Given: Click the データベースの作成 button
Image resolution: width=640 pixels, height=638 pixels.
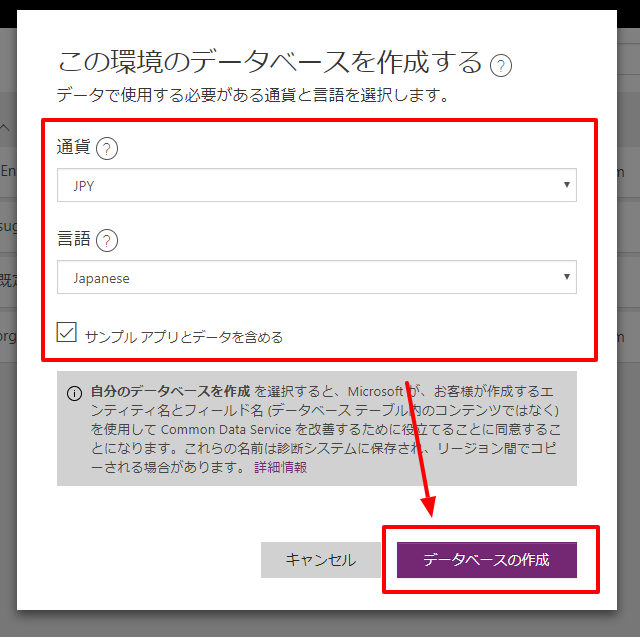Looking at the screenshot, I should pos(487,560).
